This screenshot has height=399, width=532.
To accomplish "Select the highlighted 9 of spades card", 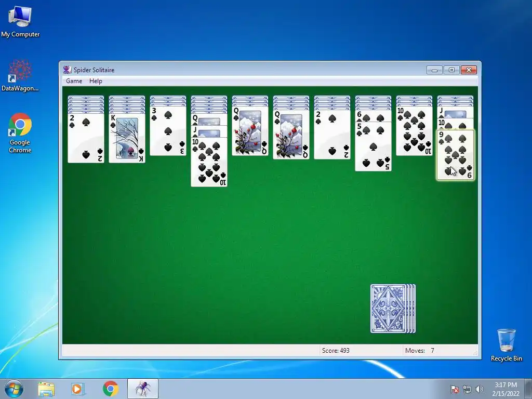I will 455,155.
